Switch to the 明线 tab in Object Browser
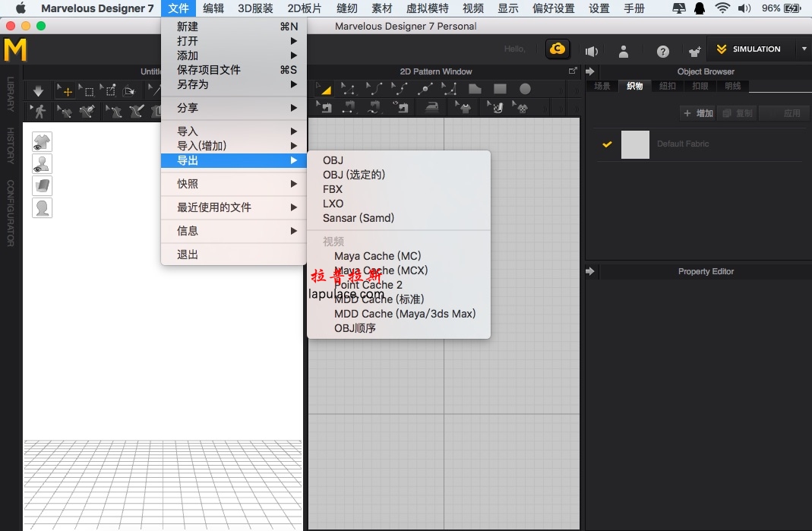812x531 pixels. coord(733,86)
